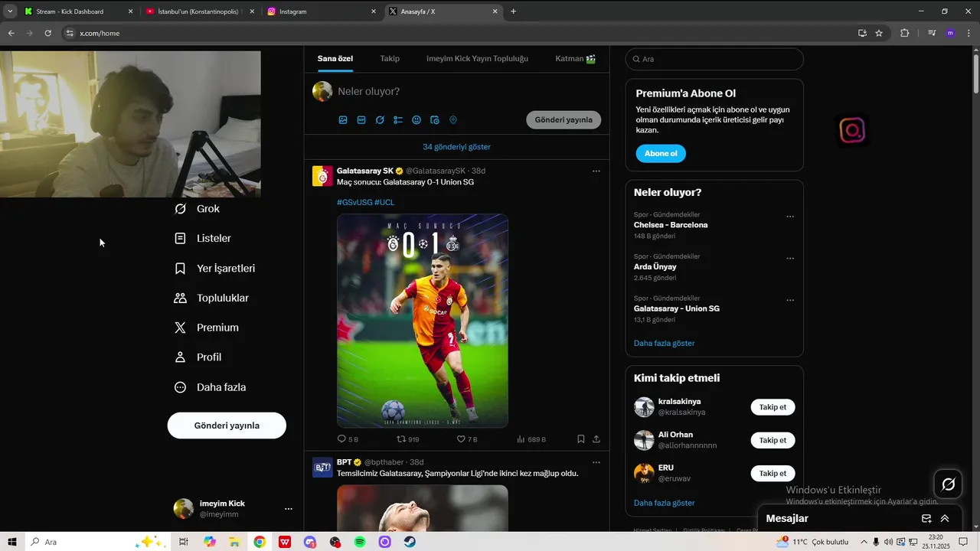Screen dimensions: 980x551
Task: Follow ERU with Takip et
Action: [773, 473]
